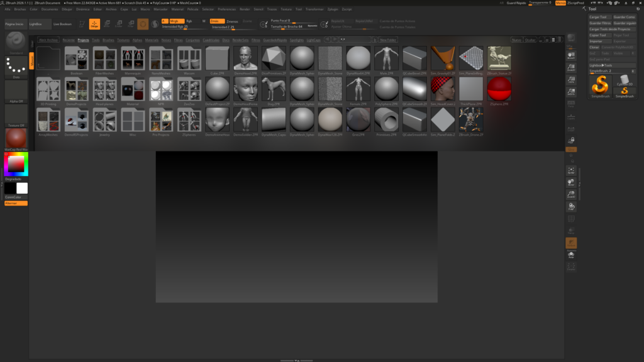Image resolution: width=644 pixels, height=362 pixels.
Task: Activate the Zmenos sculpting mode
Action: (x=233, y=22)
